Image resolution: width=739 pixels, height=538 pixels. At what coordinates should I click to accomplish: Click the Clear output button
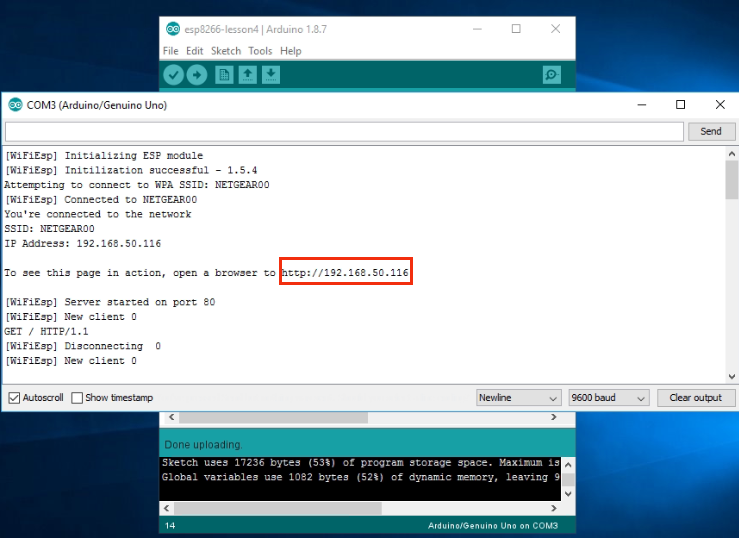[696, 398]
